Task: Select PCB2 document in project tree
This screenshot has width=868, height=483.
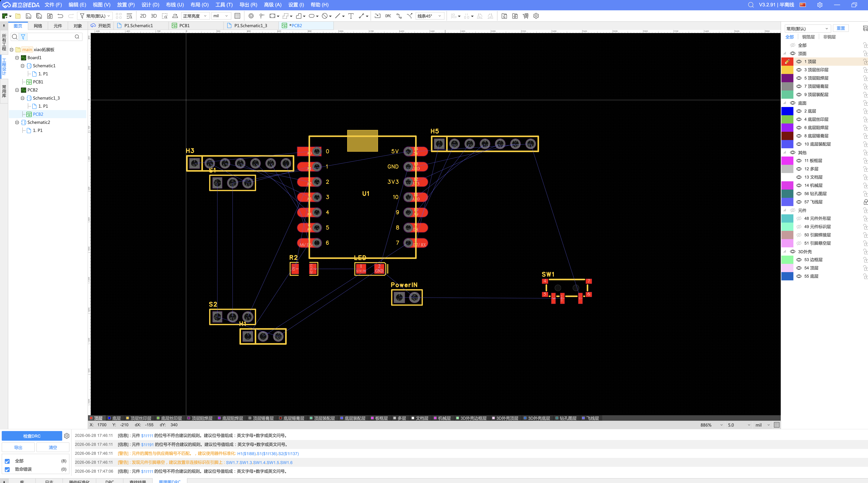Action: pos(38,114)
